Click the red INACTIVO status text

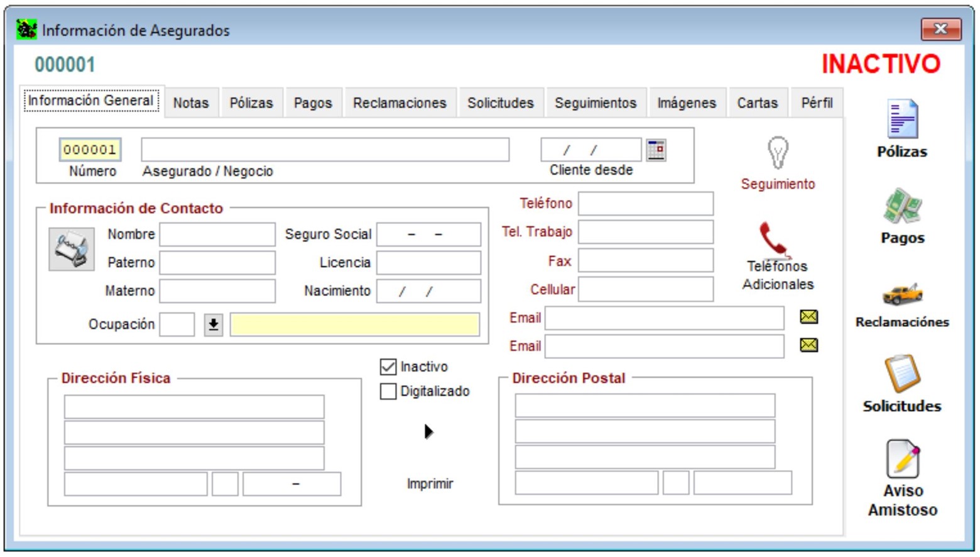(881, 64)
